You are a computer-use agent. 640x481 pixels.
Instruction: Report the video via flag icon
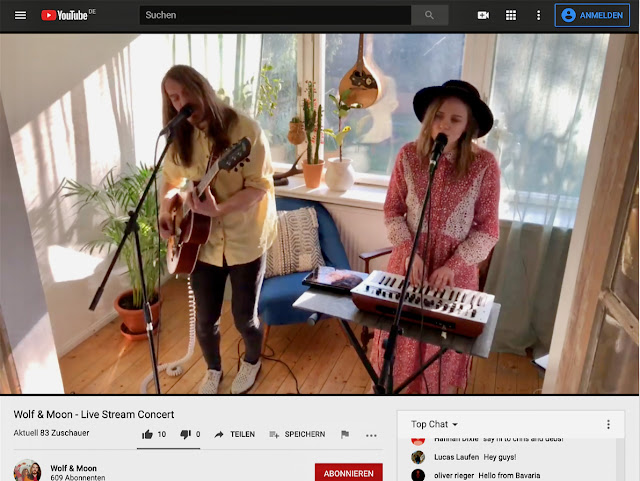pyautogui.click(x=345, y=434)
